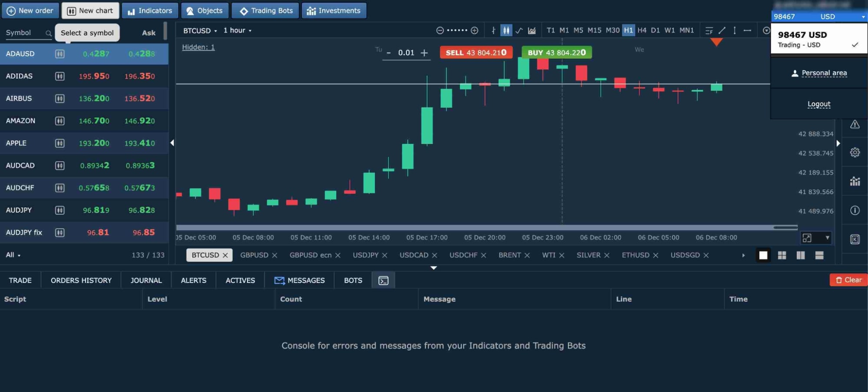Click the BUY 43 804.220 button
868x392 pixels.
point(556,53)
